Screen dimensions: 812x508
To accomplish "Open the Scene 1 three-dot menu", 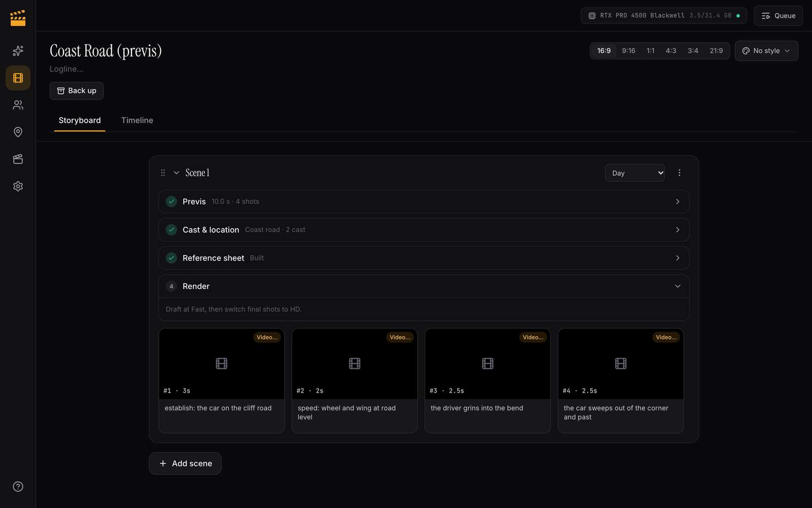I will pos(680,173).
